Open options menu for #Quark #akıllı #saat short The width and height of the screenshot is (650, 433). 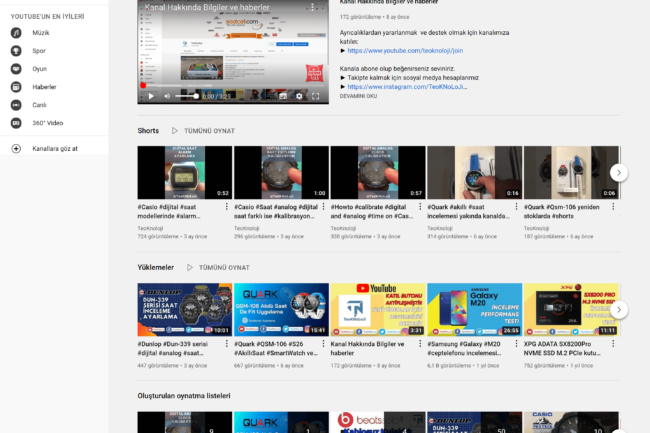516,207
